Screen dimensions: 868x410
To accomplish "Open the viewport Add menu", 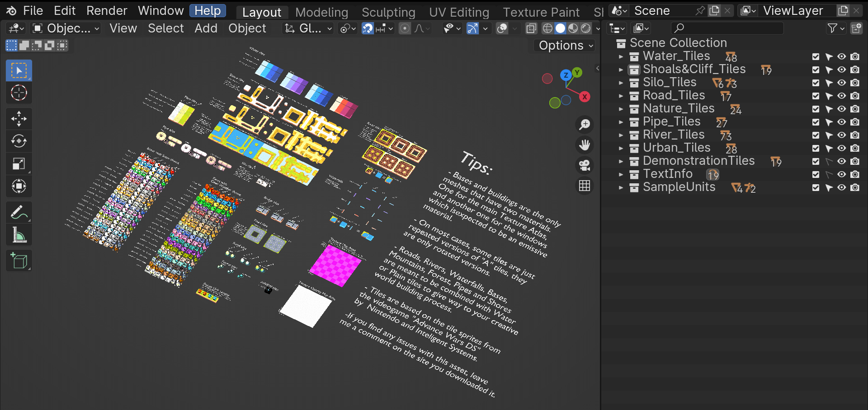I will (x=206, y=28).
